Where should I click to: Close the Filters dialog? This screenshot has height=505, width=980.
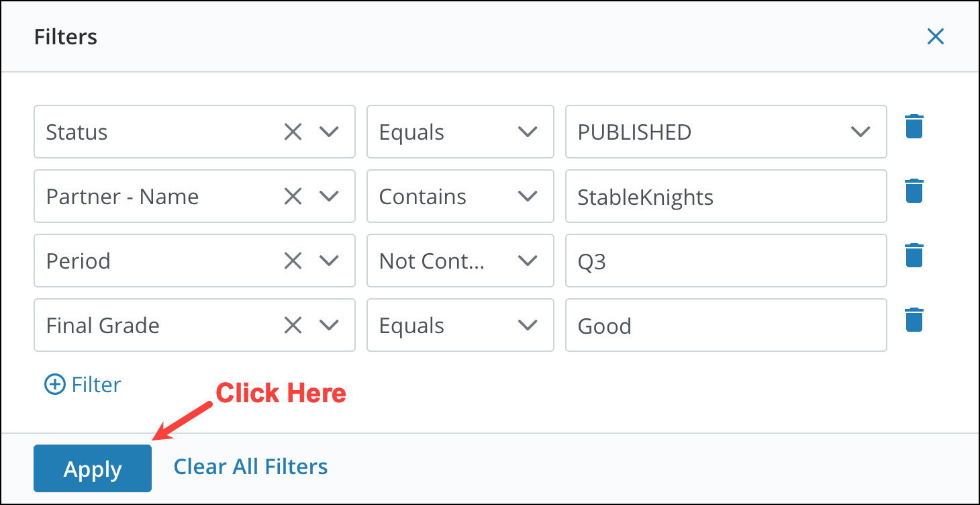coord(935,36)
